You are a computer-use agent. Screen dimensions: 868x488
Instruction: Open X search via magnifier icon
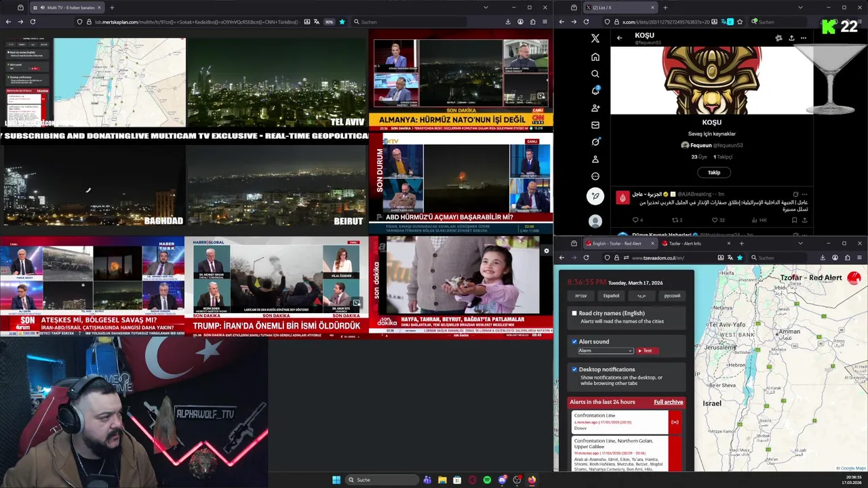[x=595, y=74]
